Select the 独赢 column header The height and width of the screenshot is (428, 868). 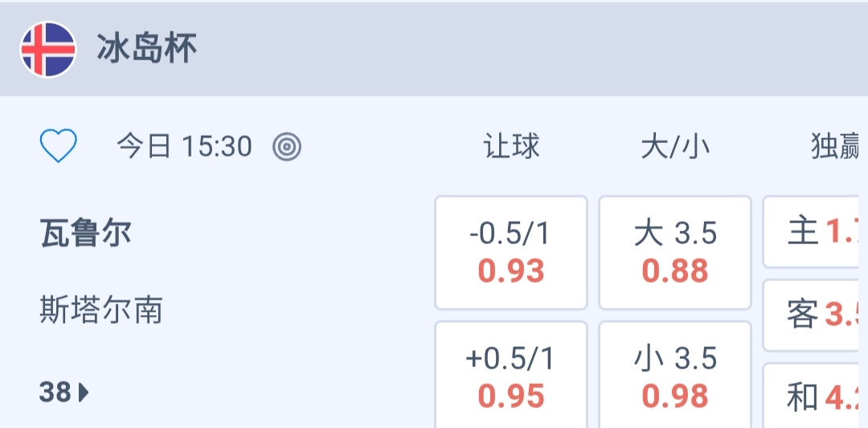pos(836,147)
